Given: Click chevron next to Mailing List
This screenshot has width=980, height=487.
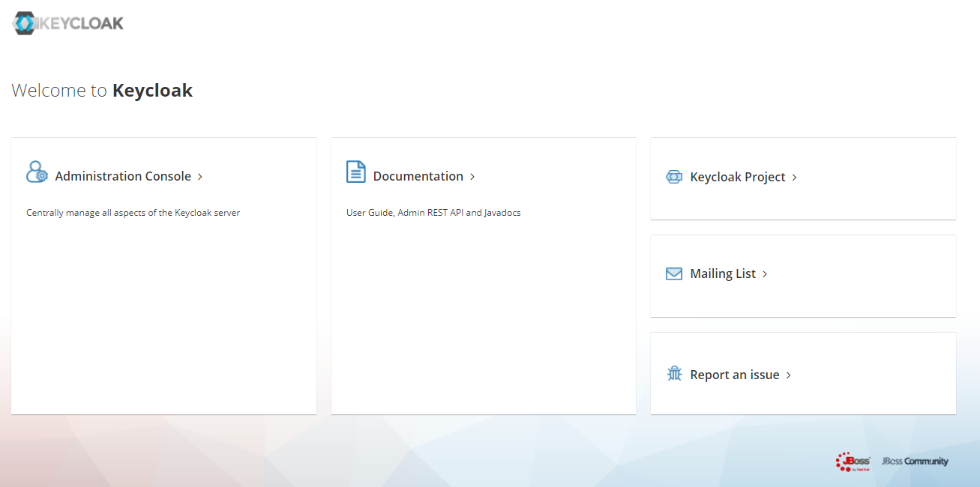Looking at the screenshot, I should [765, 274].
